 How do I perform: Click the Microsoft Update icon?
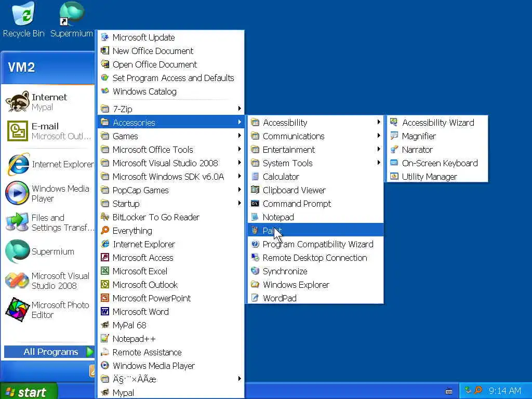tap(105, 37)
